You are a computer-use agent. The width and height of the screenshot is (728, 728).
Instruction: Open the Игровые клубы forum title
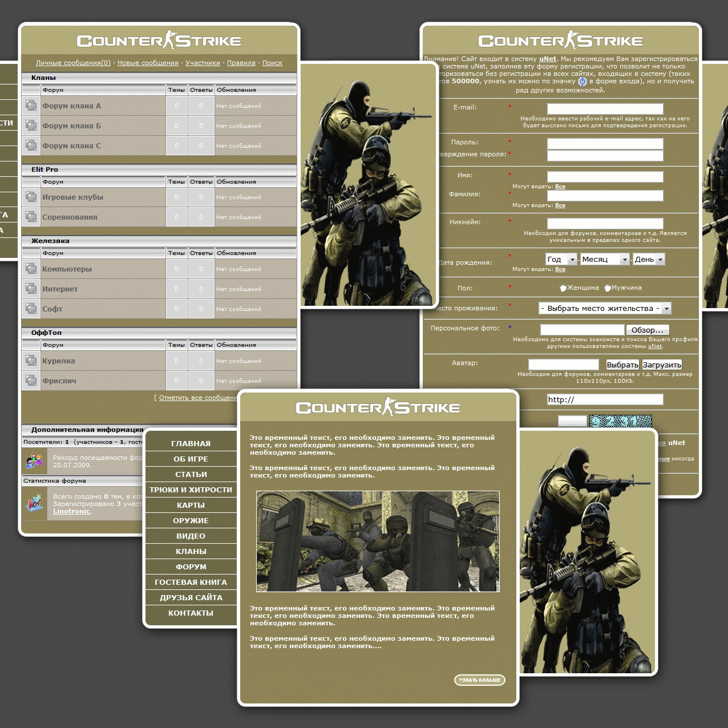72,197
